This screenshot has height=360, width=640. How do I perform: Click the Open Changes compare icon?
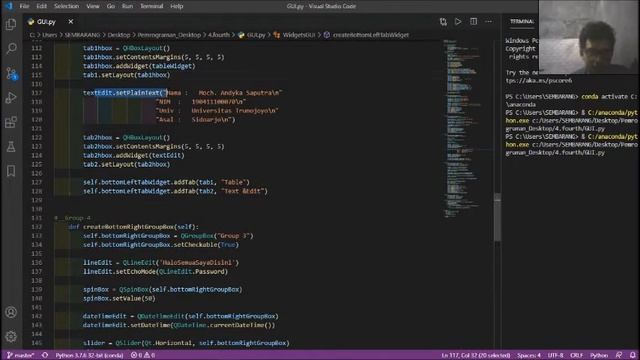443,22
